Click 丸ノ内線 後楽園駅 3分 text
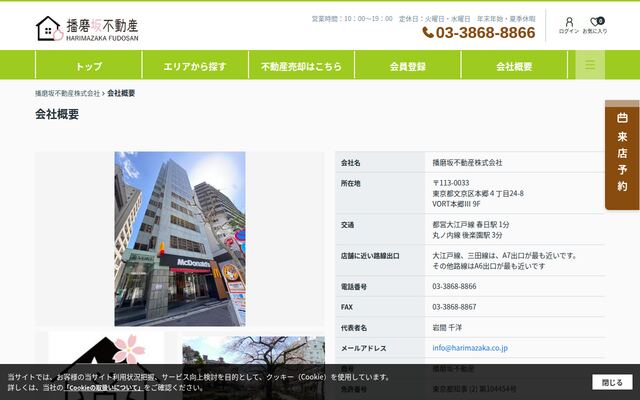The image size is (640, 400). click(x=467, y=235)
